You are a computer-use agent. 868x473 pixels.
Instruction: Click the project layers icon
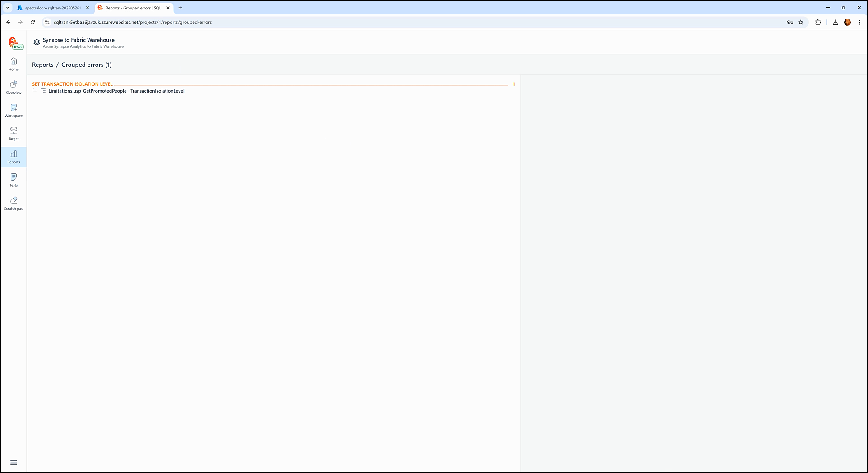coord(37,42)
